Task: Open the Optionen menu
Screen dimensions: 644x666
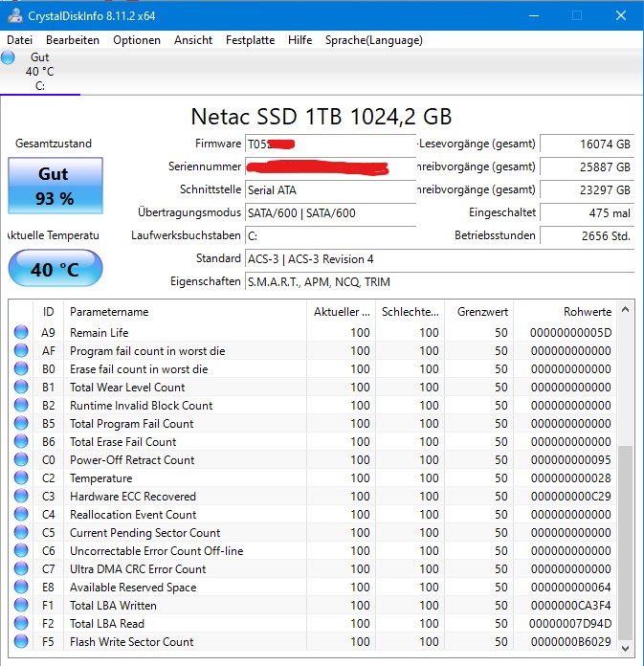Action: (x=137, y=40)
